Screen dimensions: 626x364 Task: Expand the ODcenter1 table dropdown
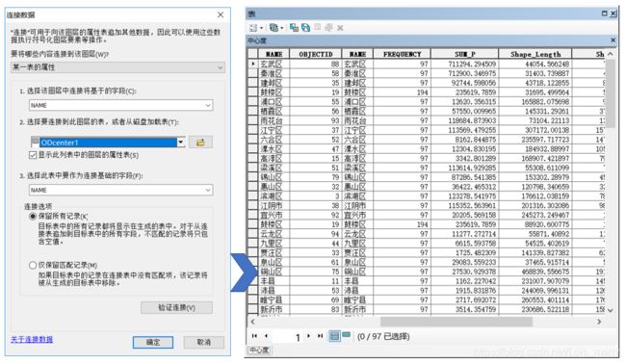pos(181,143)
